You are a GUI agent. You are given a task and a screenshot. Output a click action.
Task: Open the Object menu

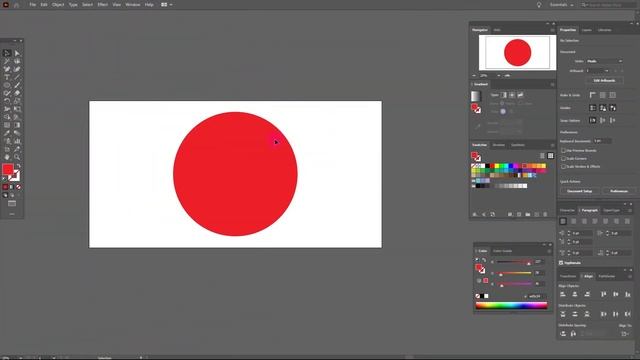pyautogui.click(x=58, y=5)
